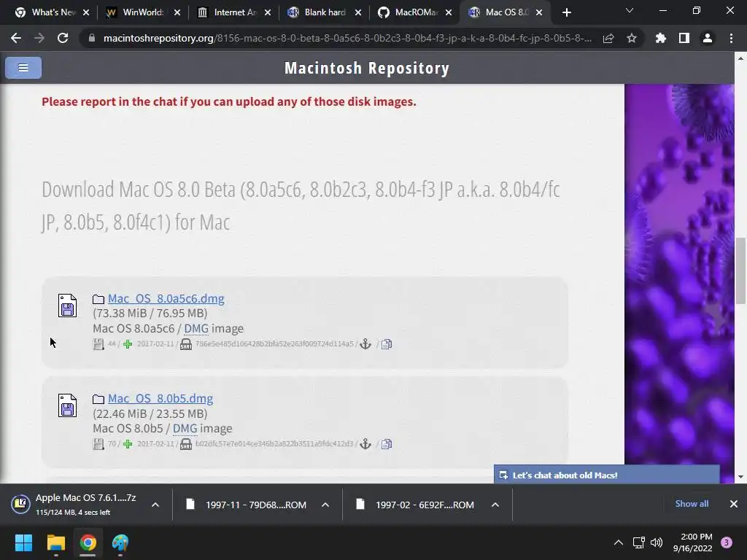Click the scrollbar up arrow
Screen dimensions: 747x560
[740, 58]
